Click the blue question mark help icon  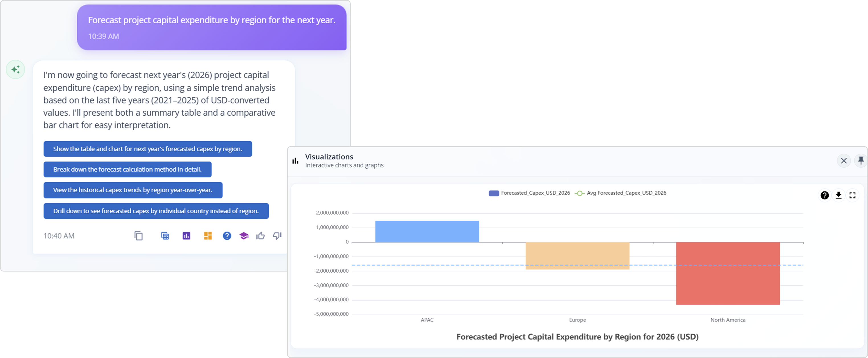pyautogui.click(x=227, y=236)
